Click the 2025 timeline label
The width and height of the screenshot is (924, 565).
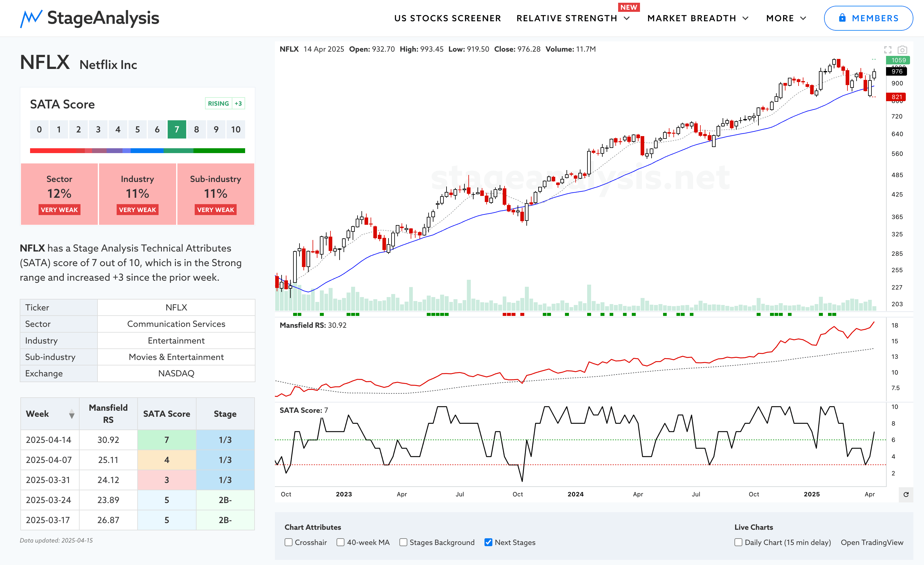click(x=812, y=494)
